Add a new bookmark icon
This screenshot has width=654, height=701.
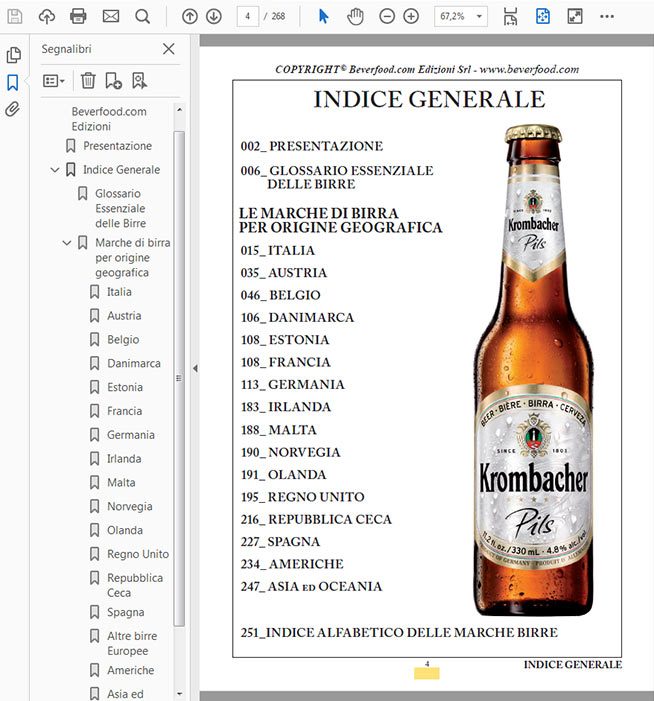113,80
